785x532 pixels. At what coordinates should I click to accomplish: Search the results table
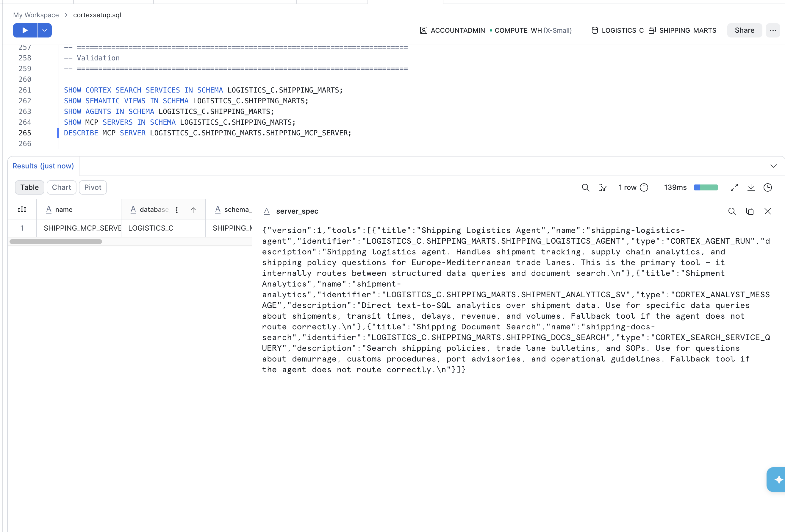pyautogui.click(x=585, y=187)
